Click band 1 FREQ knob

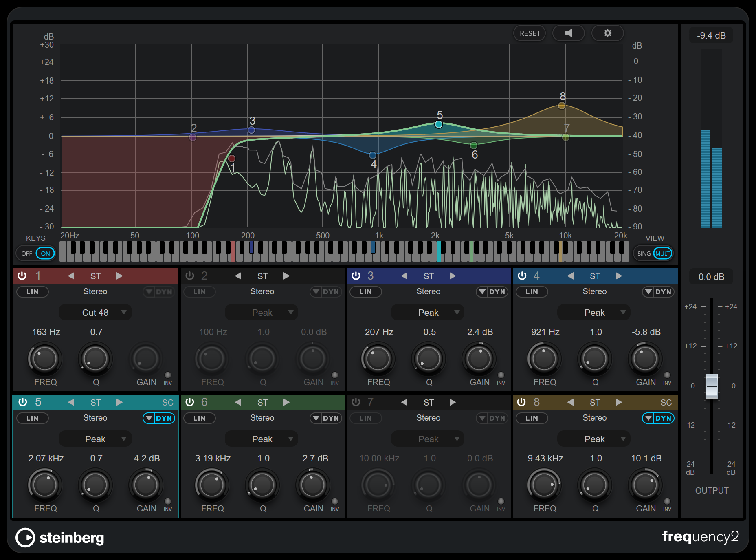[45, 359]
